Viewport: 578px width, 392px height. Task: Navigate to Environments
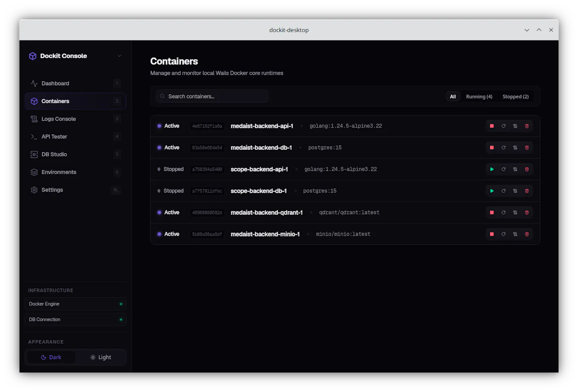75,172
